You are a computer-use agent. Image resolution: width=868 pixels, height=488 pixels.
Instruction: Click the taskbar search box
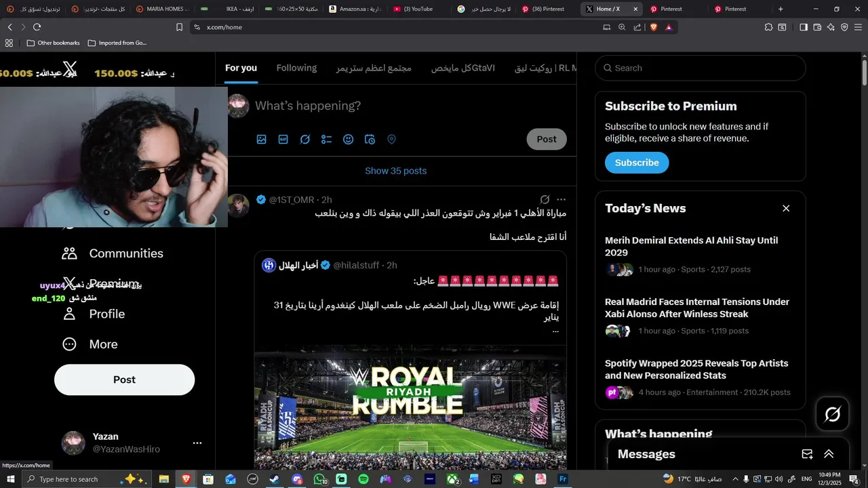point(88,479)
